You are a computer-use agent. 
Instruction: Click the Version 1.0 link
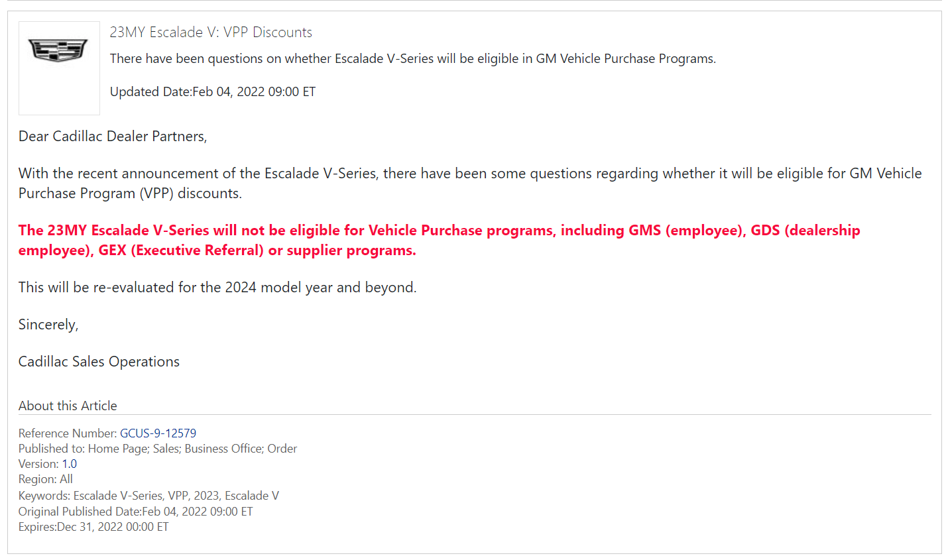tap(69, 464)
